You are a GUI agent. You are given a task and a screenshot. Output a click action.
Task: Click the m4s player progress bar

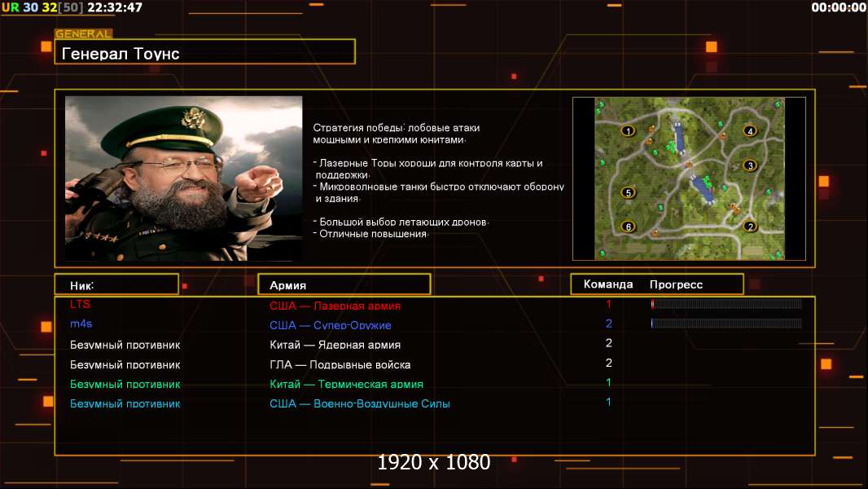point(726,324)
